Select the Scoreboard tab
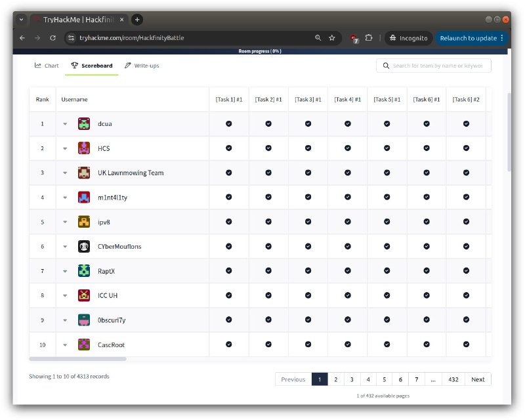525x420 pixels. click(x=92, y=66)
